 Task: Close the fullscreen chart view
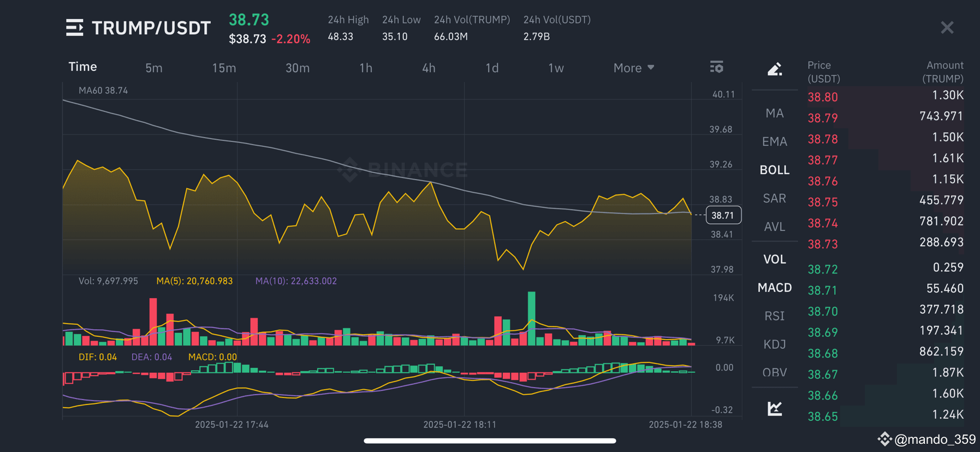coord(947,27)
